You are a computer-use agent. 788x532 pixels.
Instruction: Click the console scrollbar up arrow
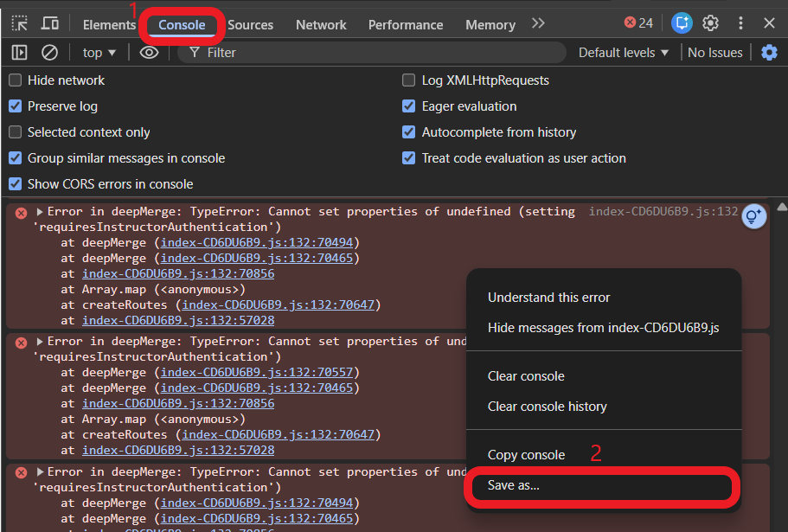782,207
